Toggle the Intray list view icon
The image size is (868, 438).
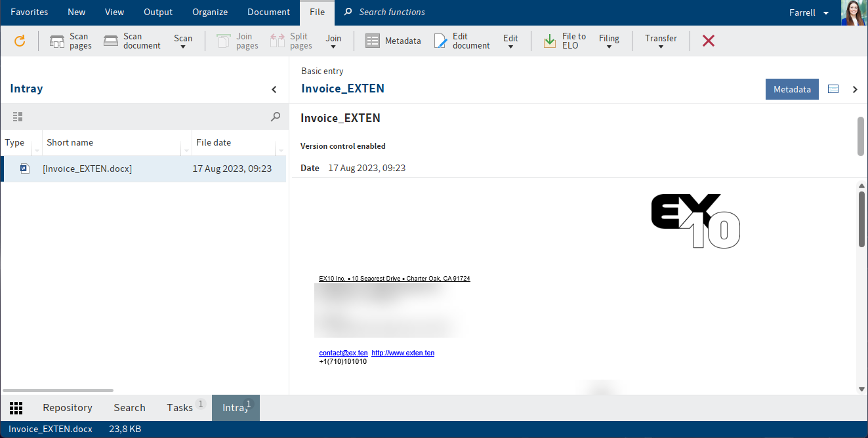pos(18,117)
